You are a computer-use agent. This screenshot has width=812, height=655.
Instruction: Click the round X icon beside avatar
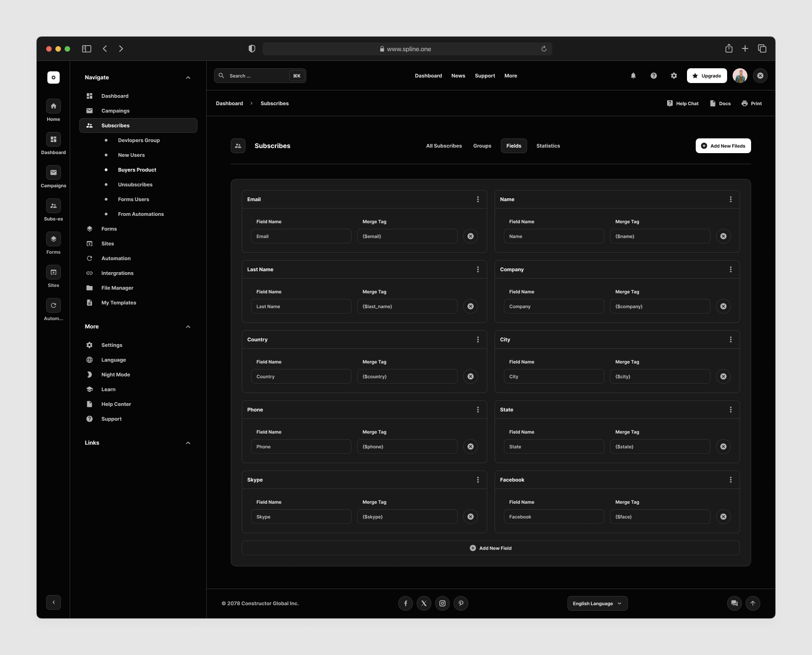760,76
